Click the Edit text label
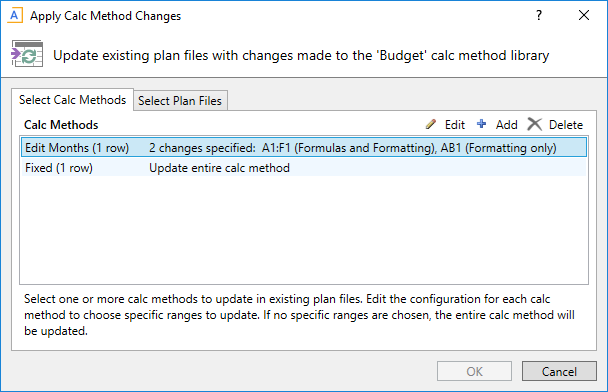The width and height of the screenshot is (608, 392). point(454,125)
